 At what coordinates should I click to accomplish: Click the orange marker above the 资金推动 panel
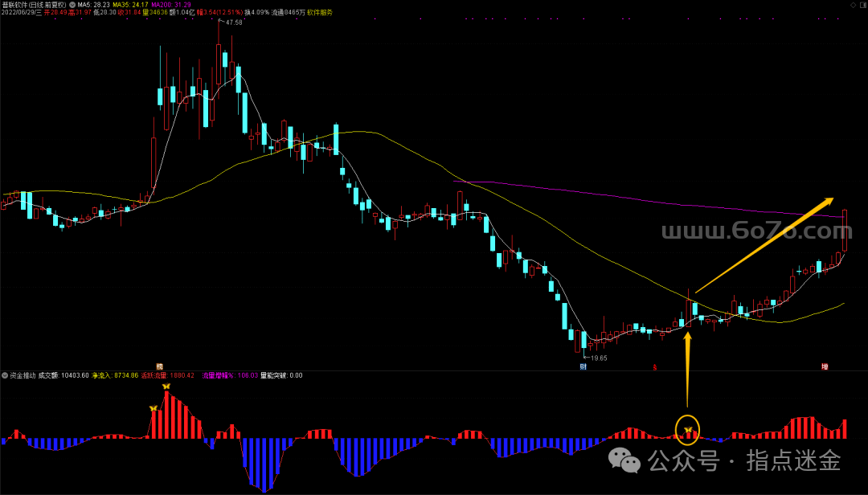(x=159, y=366)
